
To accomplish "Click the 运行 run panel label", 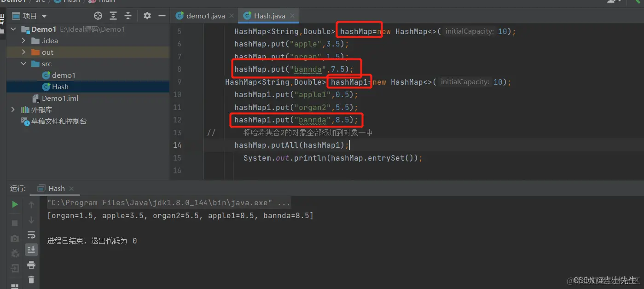I will 17,188.
